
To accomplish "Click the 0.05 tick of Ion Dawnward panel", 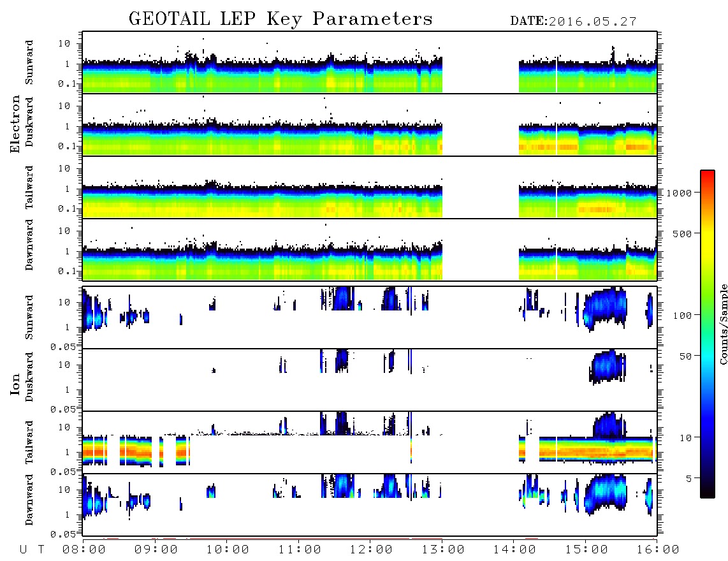I will [x=62, y=534].
